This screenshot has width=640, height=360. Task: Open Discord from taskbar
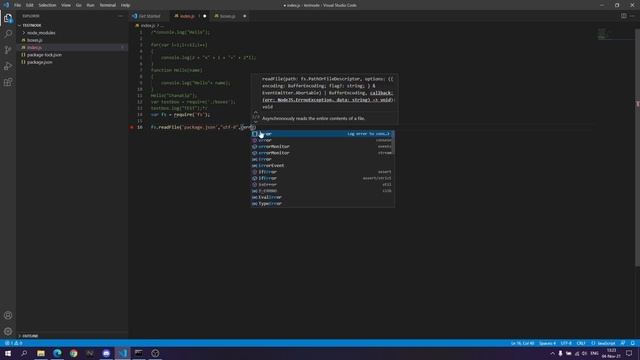(106, 353)
